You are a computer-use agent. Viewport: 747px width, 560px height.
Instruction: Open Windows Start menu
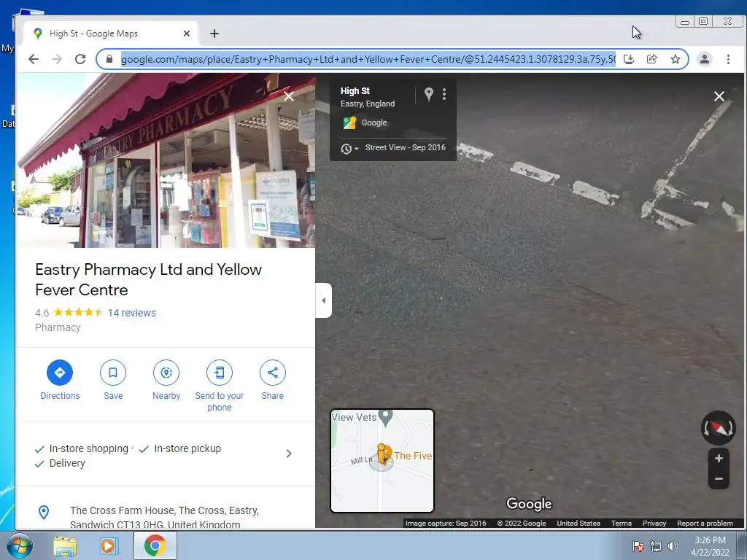[x=18, y=545]
